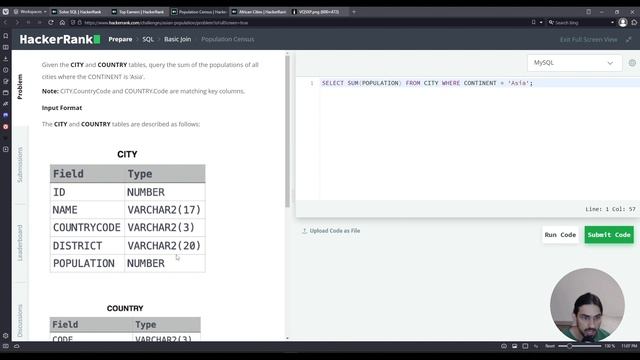Open the Reading List panel

(6, 47)
